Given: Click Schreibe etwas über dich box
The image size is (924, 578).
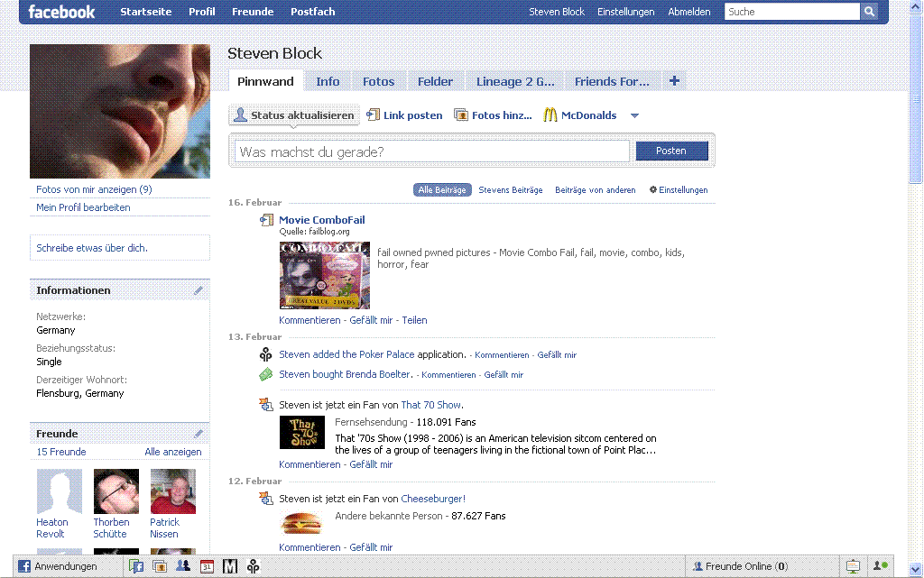Looking at the screenshot, I should 120,248.
